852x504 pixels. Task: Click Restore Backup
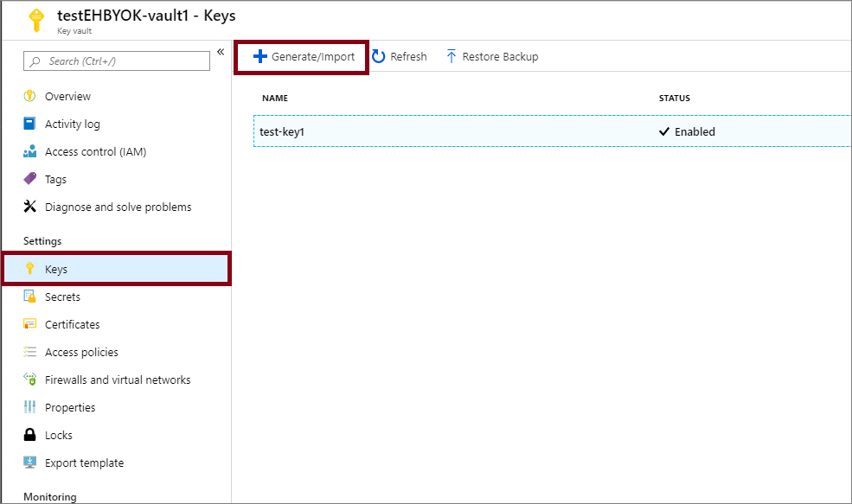(x=492, y=56)
